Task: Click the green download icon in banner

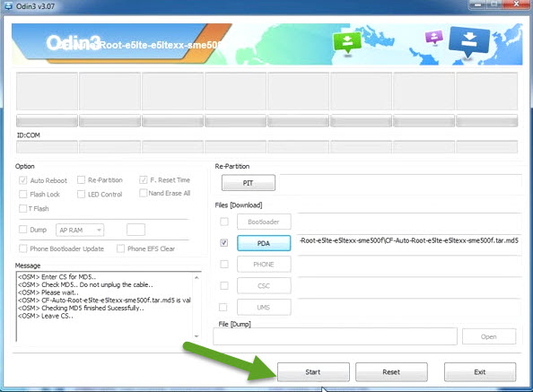Action: tap(347, 42)
